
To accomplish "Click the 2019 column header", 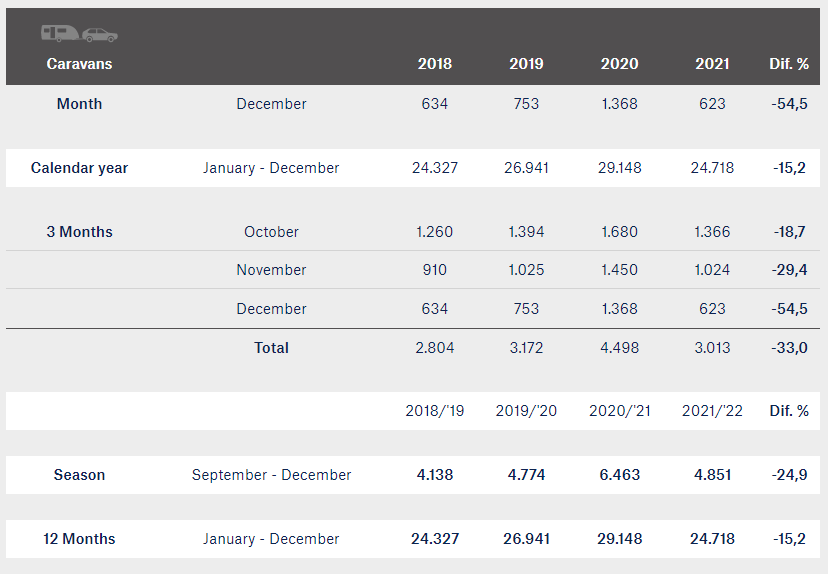I will 526,64.
